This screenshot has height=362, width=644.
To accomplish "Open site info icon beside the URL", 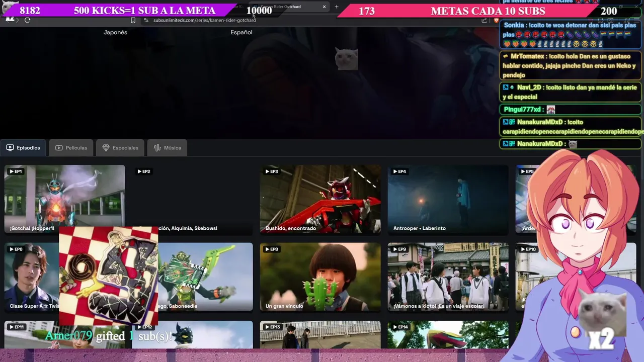I will 146,20.
